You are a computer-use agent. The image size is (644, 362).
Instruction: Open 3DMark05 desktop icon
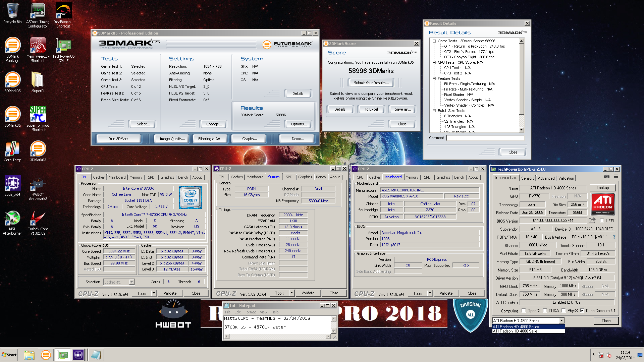[x=12, y=82]
